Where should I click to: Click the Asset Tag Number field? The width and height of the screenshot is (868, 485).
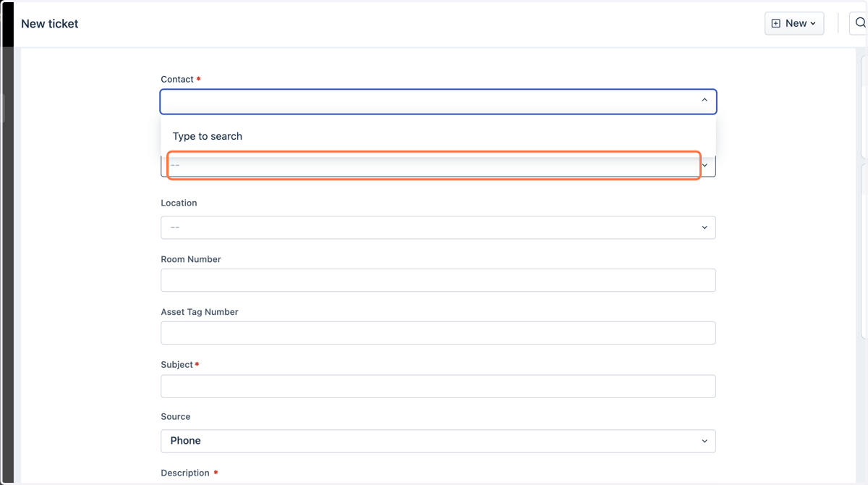[x=438, y=333]
